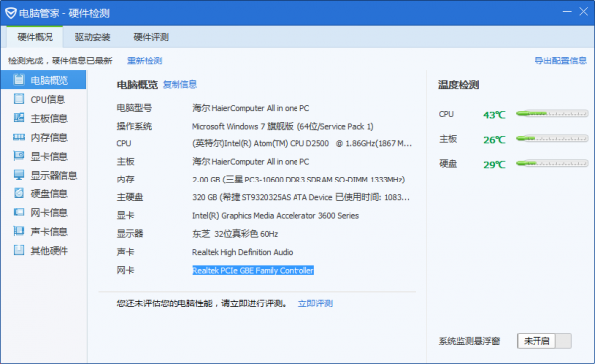
Task: Click the 重新检测 link
Action: pos(144,61)
